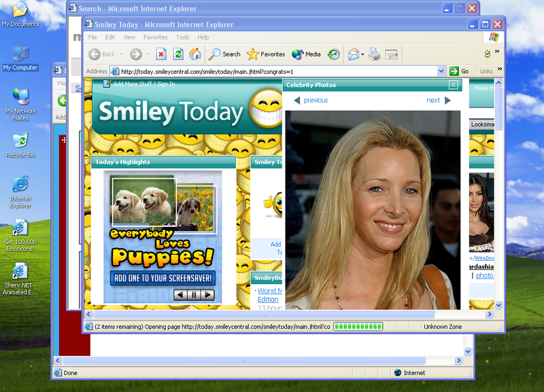Image resolution: width=544 pixels, height=392 pixels.
Task: Go to Home page icon
Action: (x=195, y=54)
